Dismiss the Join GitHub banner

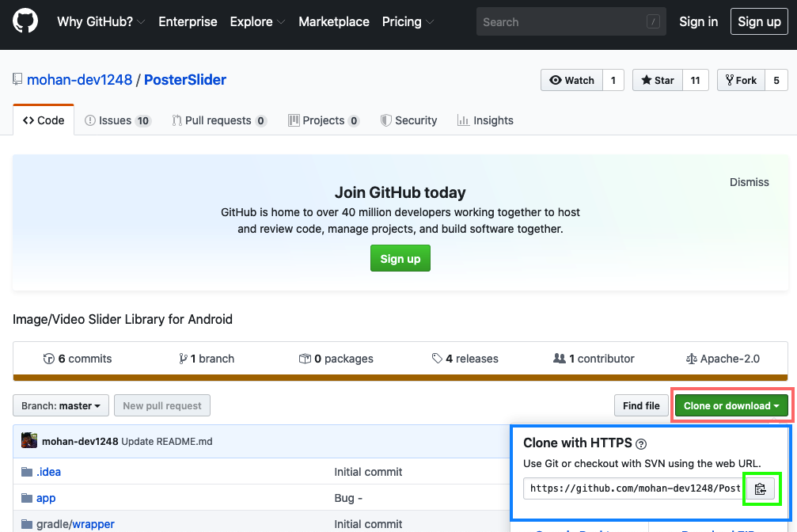coord(749,182)
